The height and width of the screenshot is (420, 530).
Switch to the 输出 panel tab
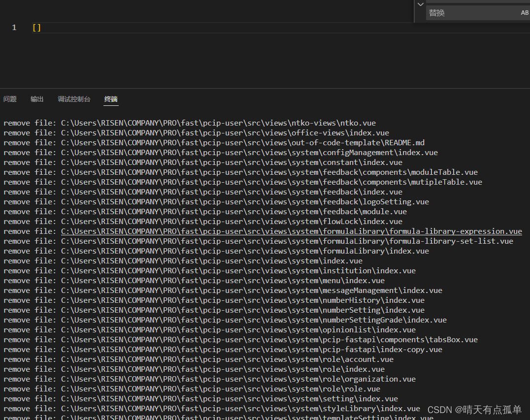click(x=37, y=99)
